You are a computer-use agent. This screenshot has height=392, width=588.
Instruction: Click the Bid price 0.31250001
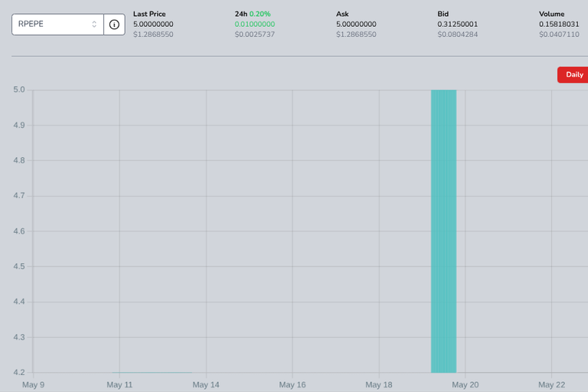pyautogui.click(x=458, y=24)
